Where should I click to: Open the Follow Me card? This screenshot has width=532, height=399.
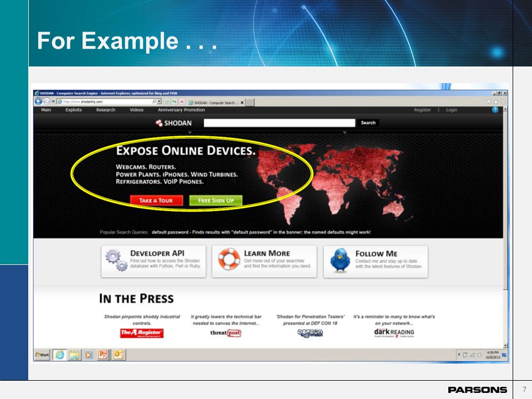[376, 262]
